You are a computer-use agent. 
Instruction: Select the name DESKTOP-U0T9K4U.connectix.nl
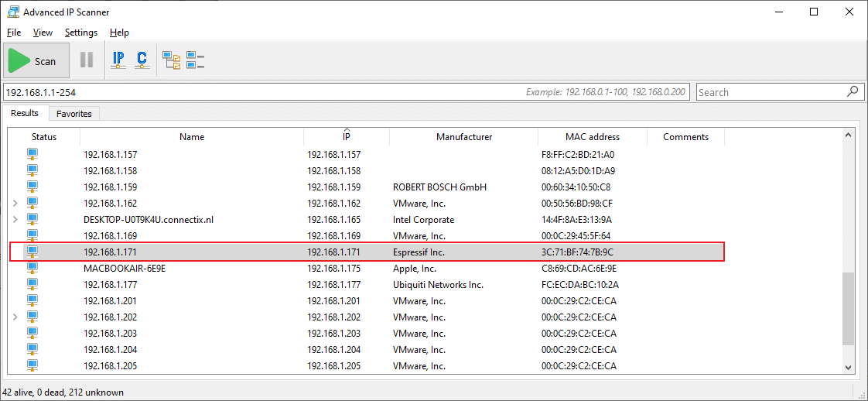tap(149, 220)
